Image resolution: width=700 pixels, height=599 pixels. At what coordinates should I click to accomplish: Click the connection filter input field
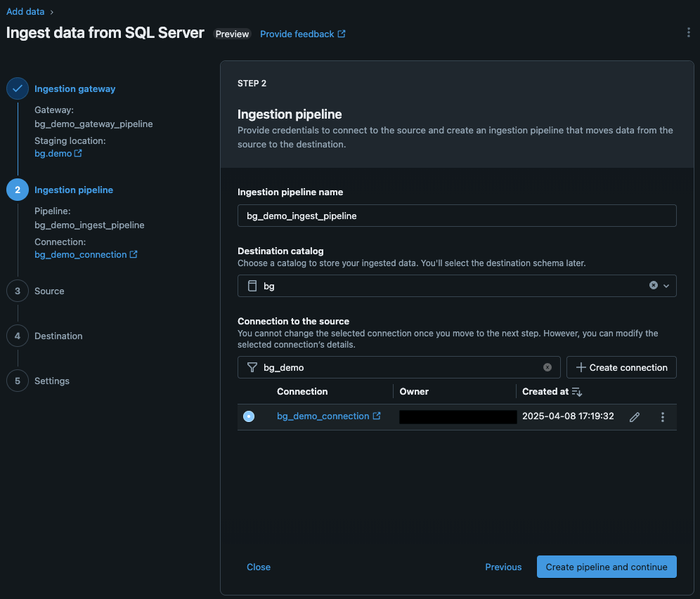pos(398,367)
